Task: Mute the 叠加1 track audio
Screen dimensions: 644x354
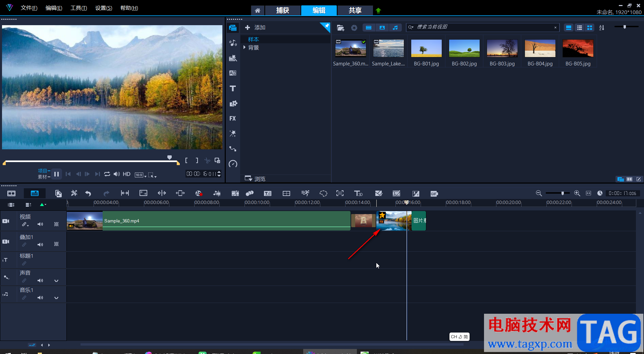Action: coord(40,245)
